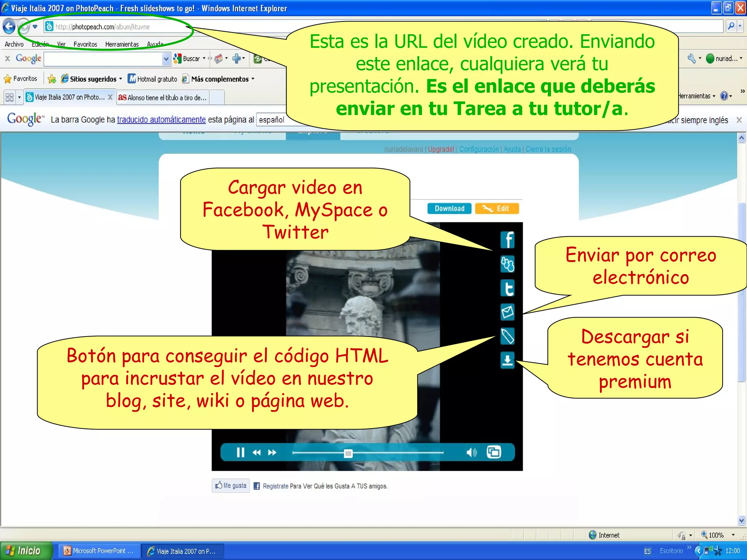The width and height of the screenshot is (747, 560).
Task: Open the Configuración link
Action: click(x=479, y=149)
